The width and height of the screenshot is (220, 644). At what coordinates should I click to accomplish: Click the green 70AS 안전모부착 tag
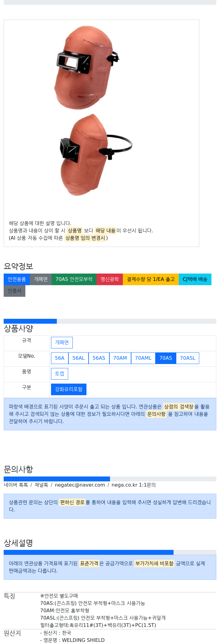pyautogui.click(x=74, y=279)
